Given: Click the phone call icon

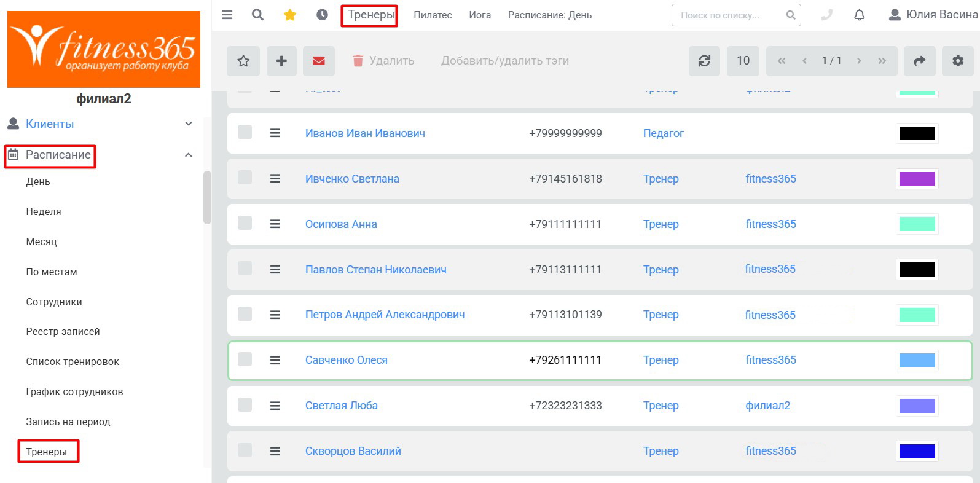Looking at the screenshot, I should coord(827,15).
